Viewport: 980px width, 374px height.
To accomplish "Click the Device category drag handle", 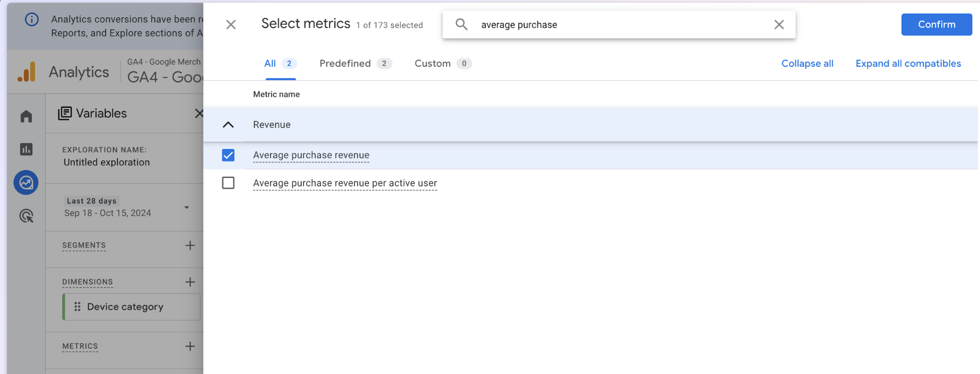I will 77,307.
